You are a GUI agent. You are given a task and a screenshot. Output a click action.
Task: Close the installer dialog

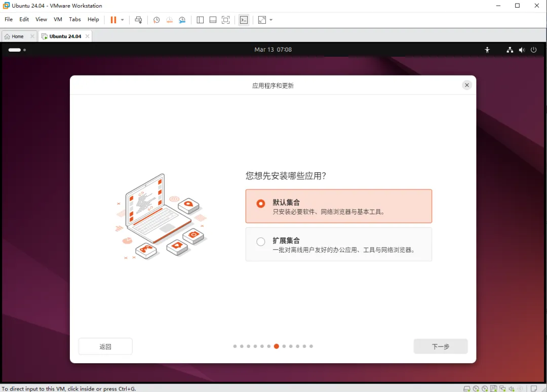(467, 85)
